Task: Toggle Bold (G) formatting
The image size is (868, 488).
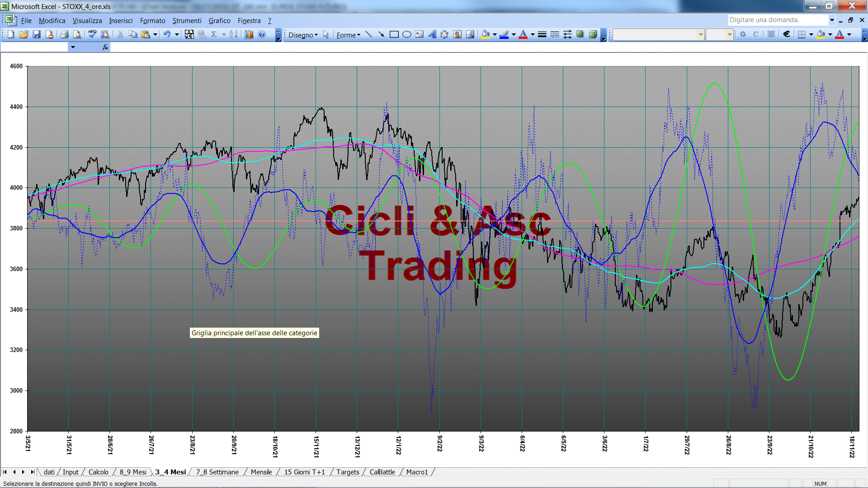Action: [x=743, y=34]
